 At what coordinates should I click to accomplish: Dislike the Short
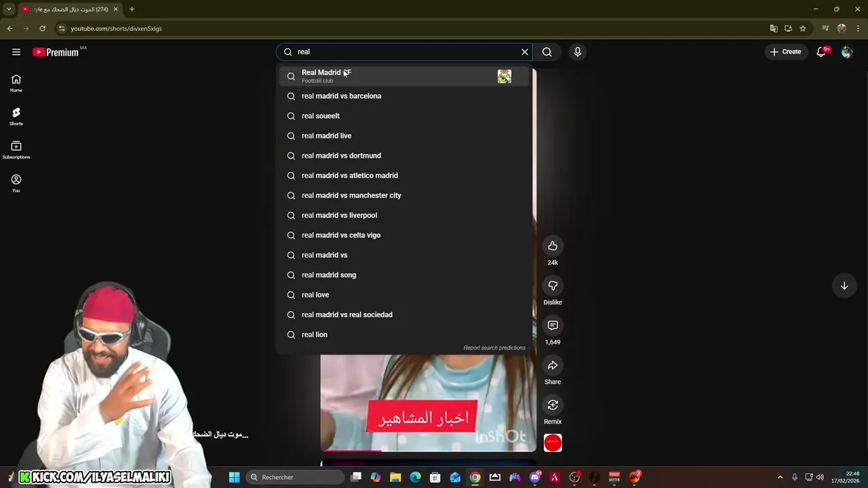coord(553,285)
